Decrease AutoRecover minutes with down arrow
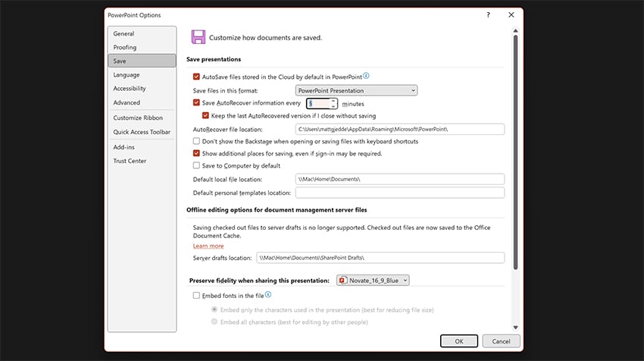 (x=333, y=106)
